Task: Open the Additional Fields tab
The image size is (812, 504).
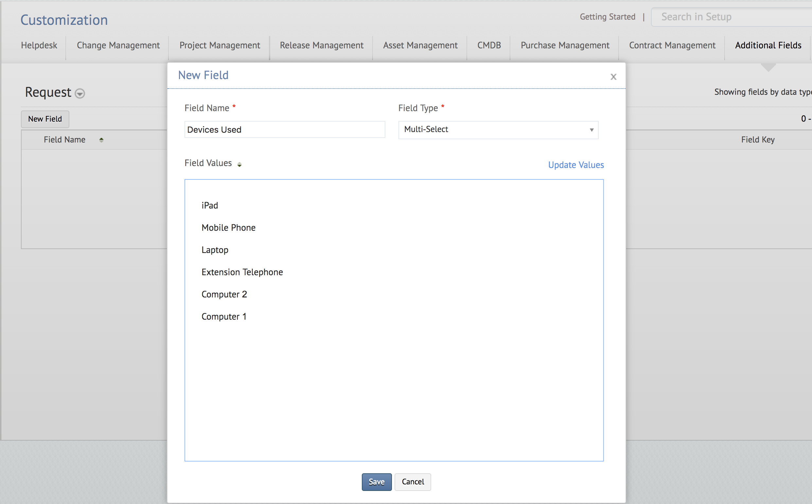Action: (x=768, y=45)
